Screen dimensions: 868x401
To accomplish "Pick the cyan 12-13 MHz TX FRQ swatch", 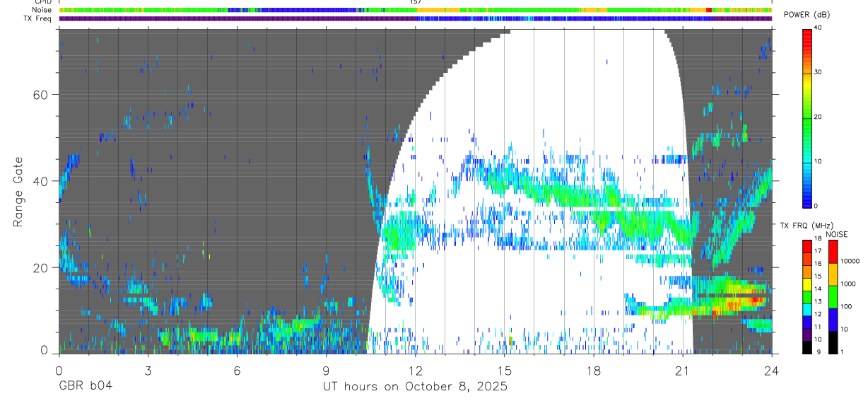I will point(807,309).
